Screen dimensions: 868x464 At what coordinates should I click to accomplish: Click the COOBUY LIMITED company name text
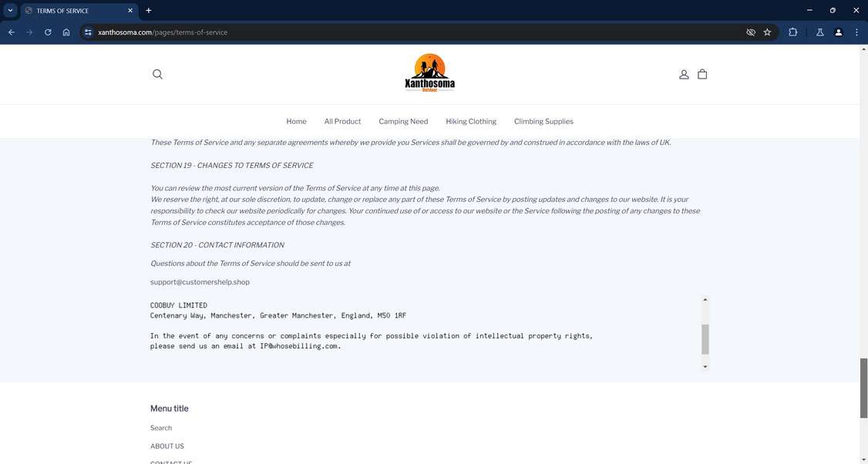click(x=179, y=305)
